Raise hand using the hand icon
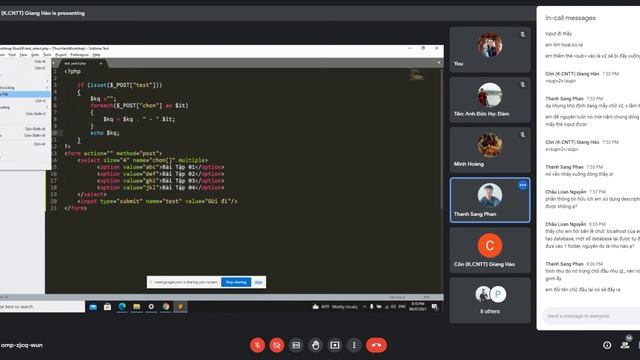Viewport: 640px width, 360px height. click(x=316, y=345)
